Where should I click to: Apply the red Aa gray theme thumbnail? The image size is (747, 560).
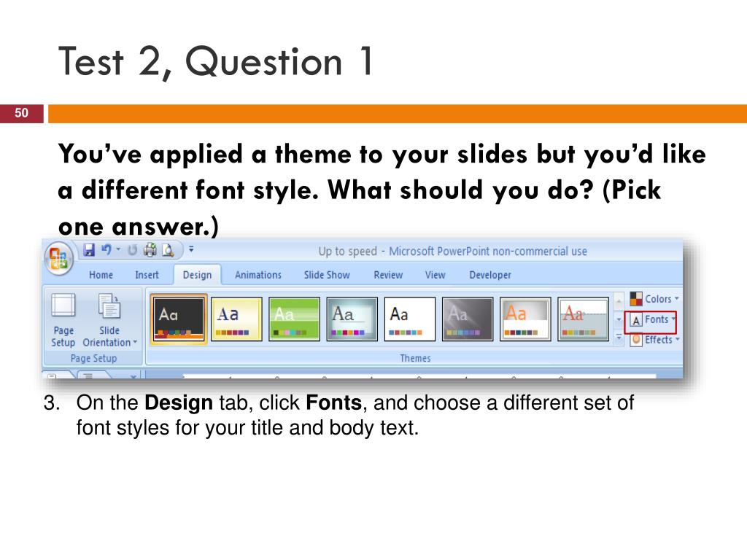pyautogui.click(x=583, y=319)
